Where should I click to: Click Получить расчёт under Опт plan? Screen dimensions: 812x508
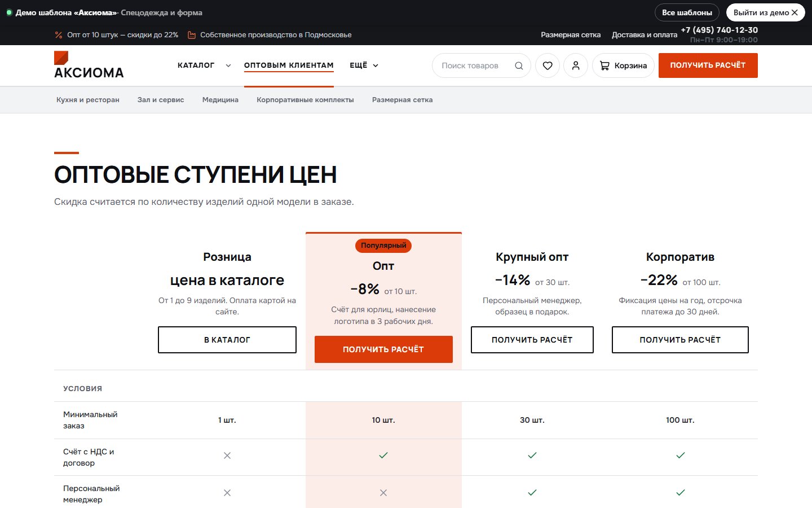(x=383, y=349)
